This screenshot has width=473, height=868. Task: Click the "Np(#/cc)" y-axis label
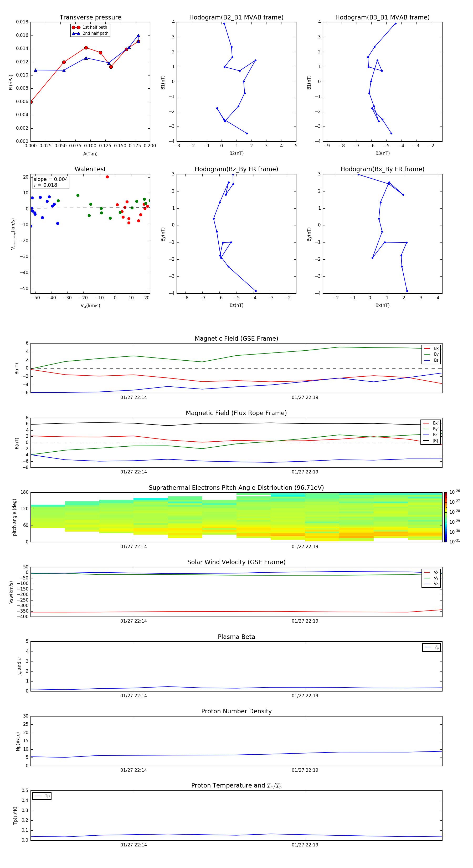click(18, 741)
